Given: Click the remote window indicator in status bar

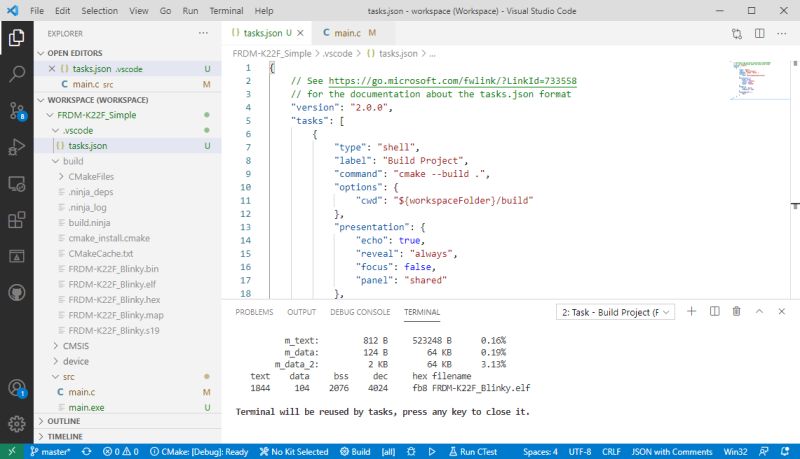Looking at the screenshot, I should tap(12, 451).
